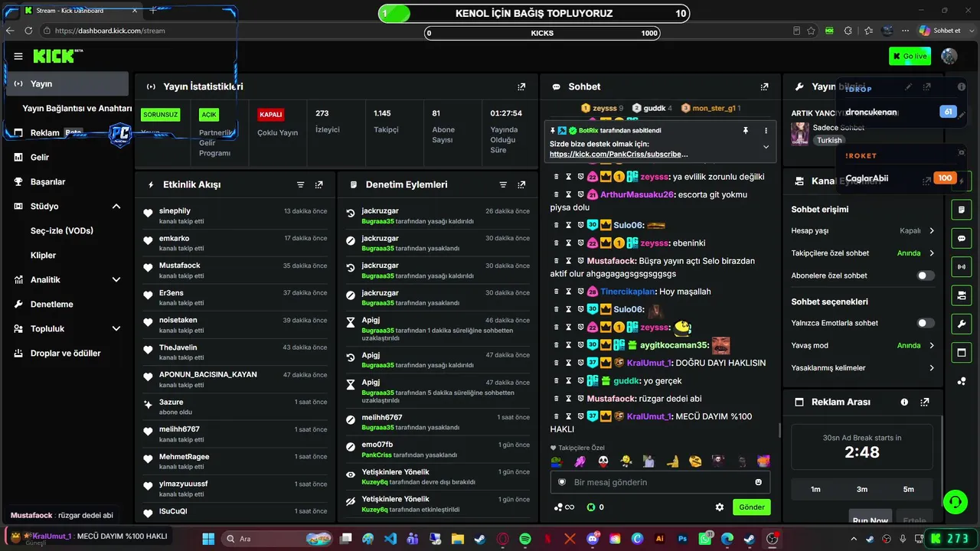Open Hesap yaşı setting options
This screenshot has width=980, height=551.
point(863,230)
